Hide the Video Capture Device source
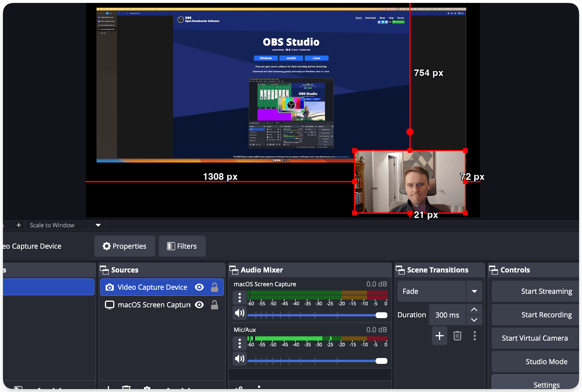Screen dimensions: 582x392 (199, 287)
